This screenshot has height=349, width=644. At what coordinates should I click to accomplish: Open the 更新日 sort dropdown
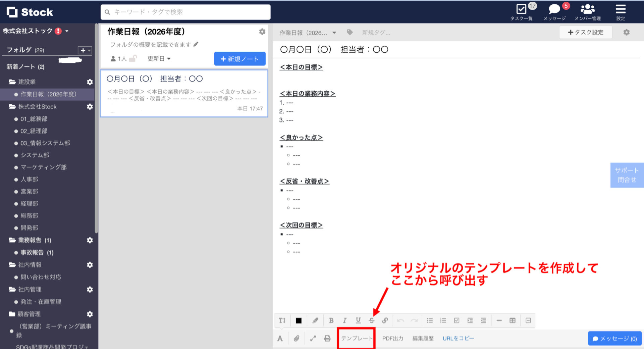[159, 58]
